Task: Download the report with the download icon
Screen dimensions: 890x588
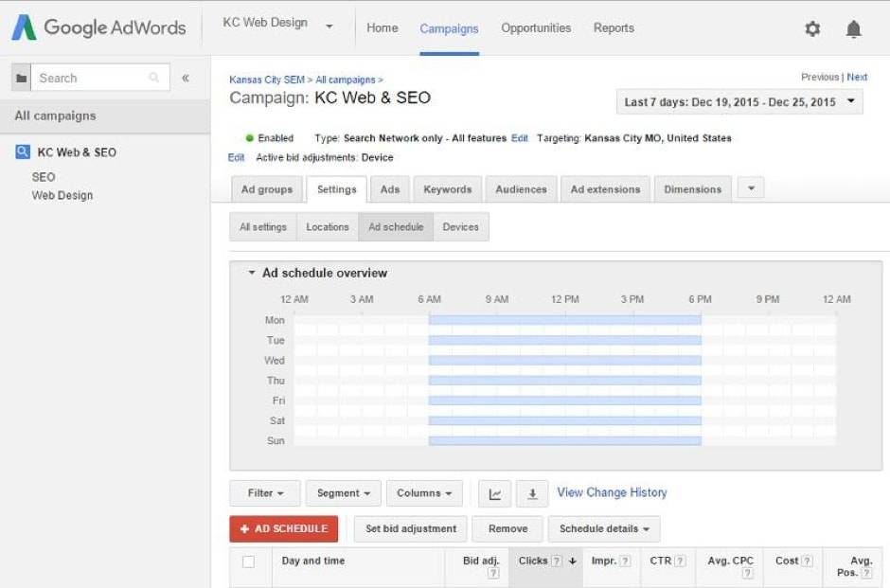Action: click(x=532, y=493)
